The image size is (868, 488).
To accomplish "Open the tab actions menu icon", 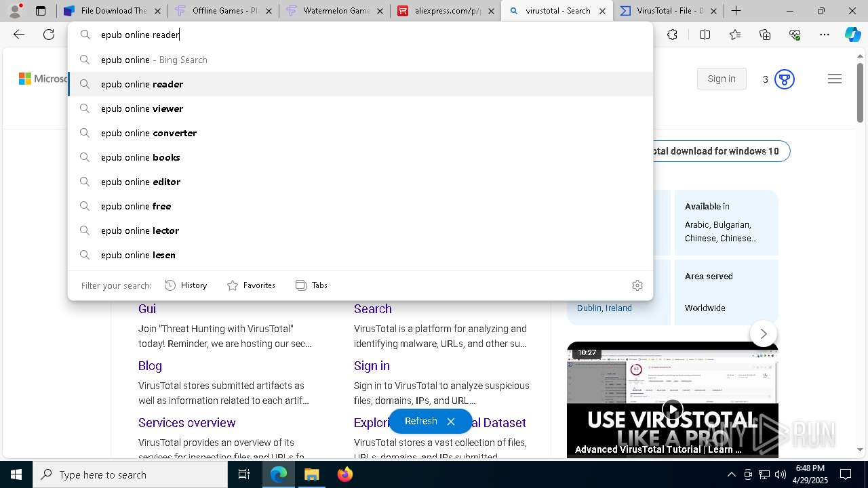I will point(41,11).
